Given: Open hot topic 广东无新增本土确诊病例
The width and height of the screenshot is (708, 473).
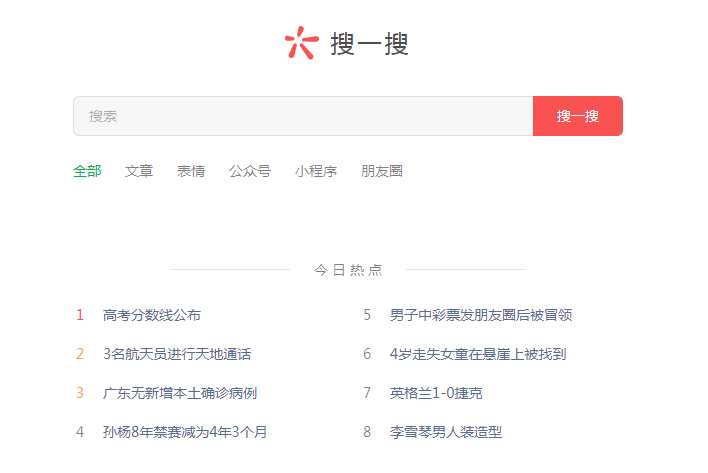Looking at the screenshot, I should [x=180, y=393].
